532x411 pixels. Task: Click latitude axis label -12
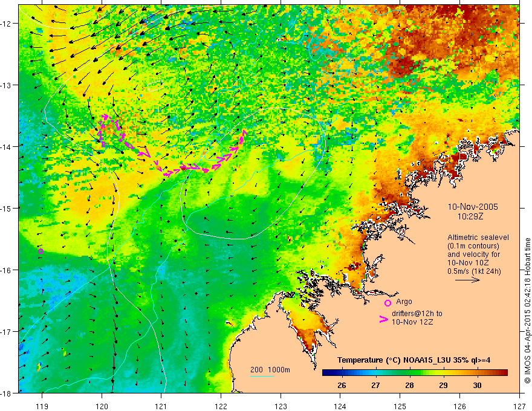[6, 24]
